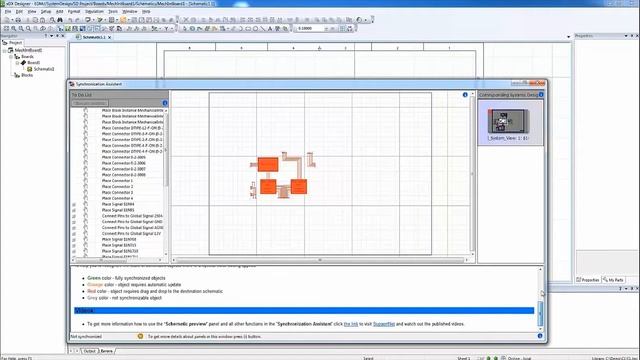The image size is (640, 360).
Task: Click the Schematic1 icon in project tree
Action: 29,69
